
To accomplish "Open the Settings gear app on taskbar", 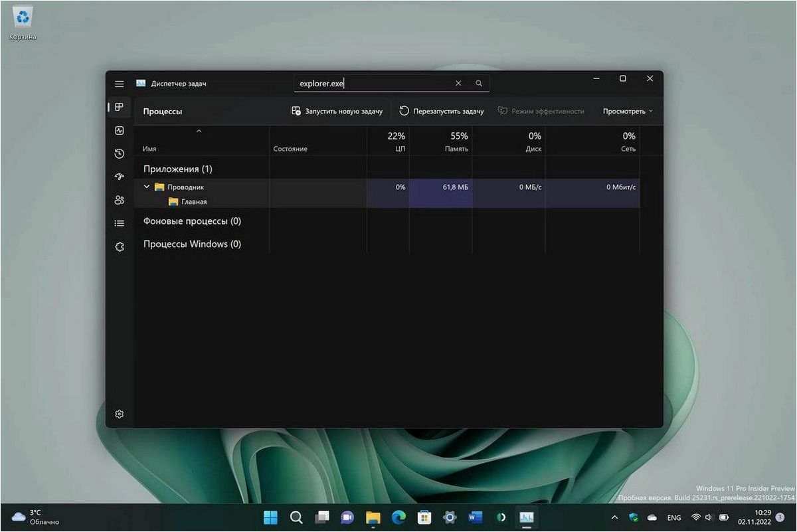I will tap(450, 517).
